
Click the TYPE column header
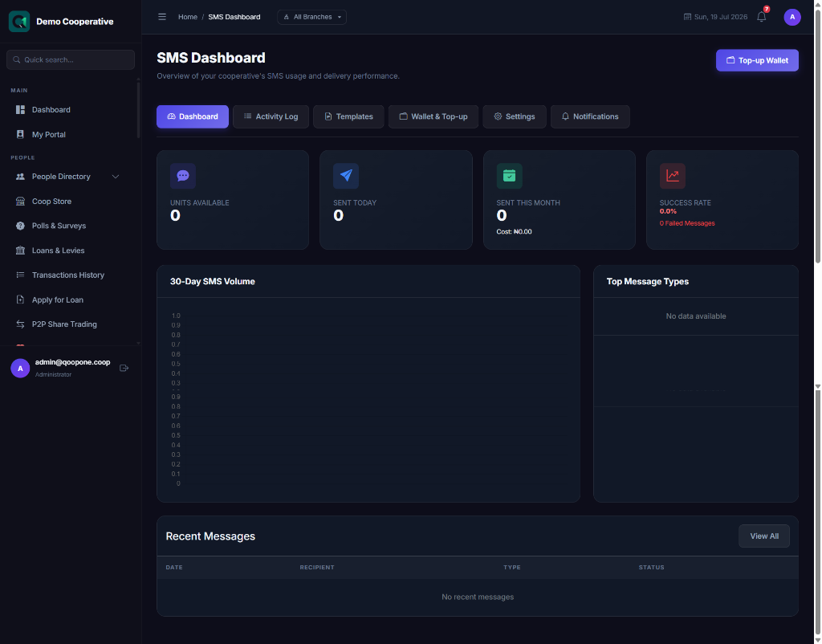click(512, 568)
